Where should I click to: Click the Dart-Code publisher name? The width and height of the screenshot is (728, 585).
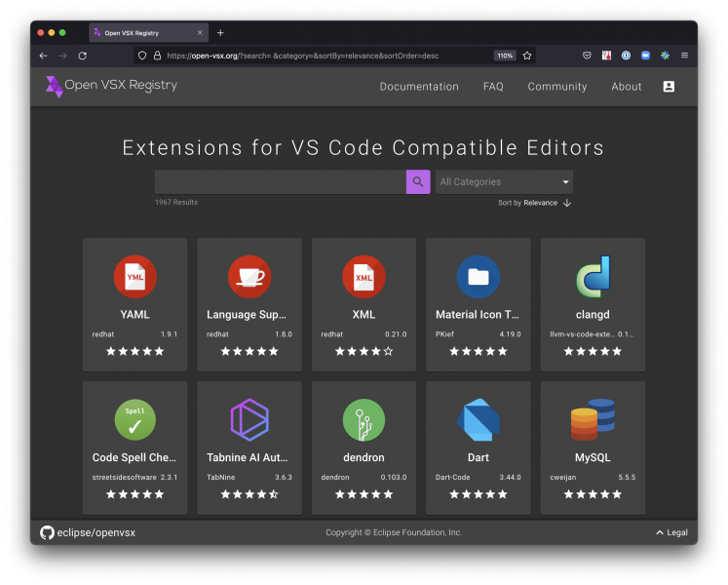tap(452, 477)
